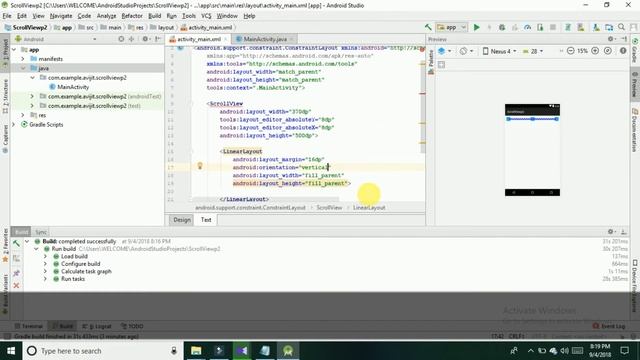The image size is (640, 360).
Task: Open the Event Log
Action: (609, 326)
